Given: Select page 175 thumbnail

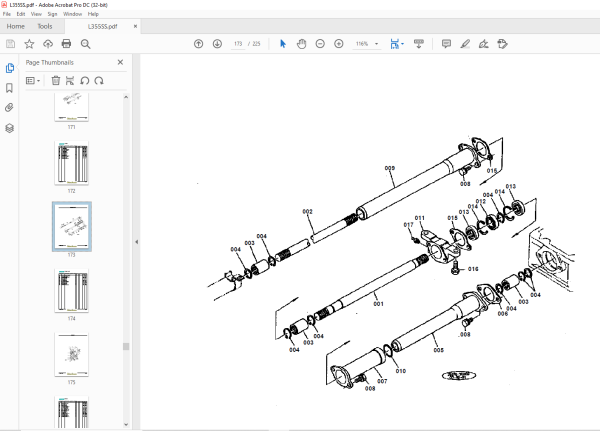Looking at the screenshot, I should 72,354.
